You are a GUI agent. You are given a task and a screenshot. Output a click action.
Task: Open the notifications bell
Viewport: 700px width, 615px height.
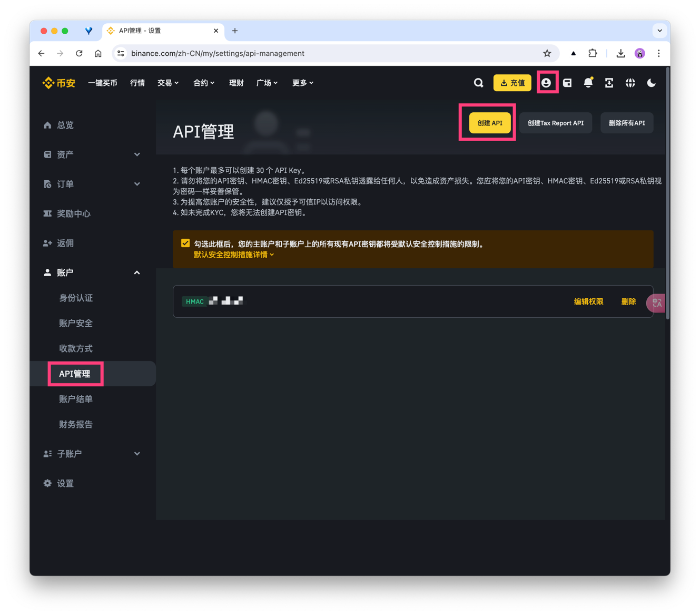pos(588,82)
